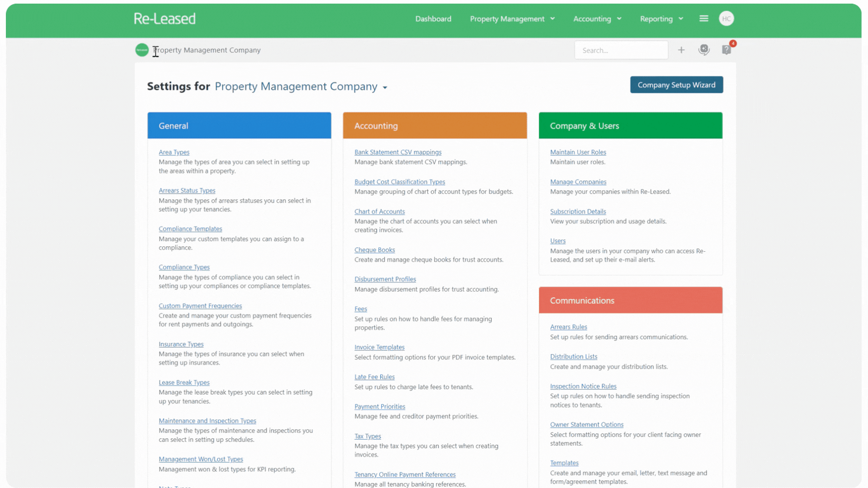Click the Accounting section header
The image size is (868, 488).
(x=435, y=126)
